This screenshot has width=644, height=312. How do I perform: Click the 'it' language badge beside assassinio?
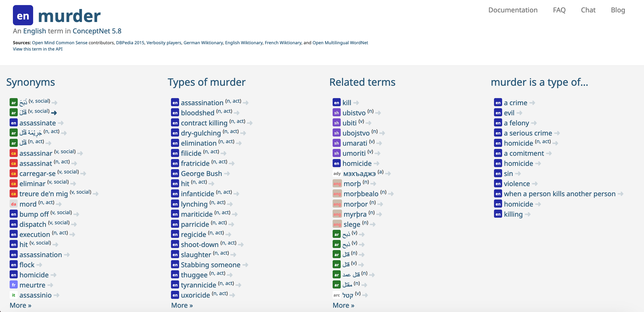pyautogui.click(x=14, y=295)
